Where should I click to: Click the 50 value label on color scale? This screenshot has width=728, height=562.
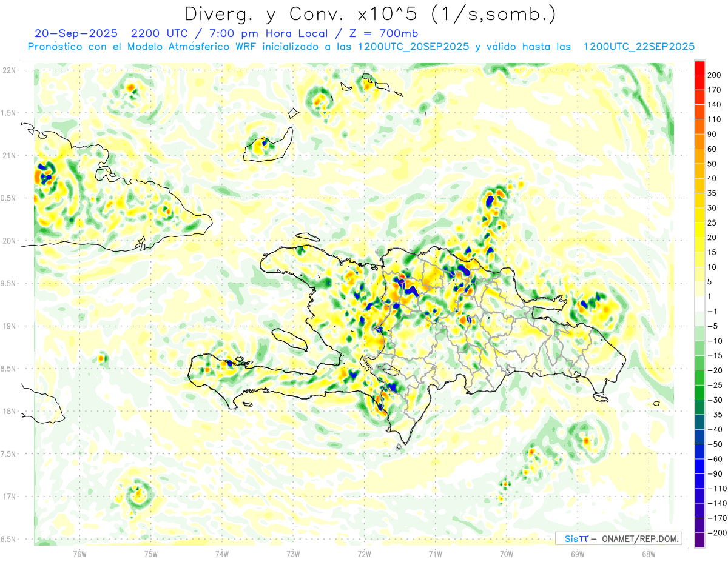[712, 164]
